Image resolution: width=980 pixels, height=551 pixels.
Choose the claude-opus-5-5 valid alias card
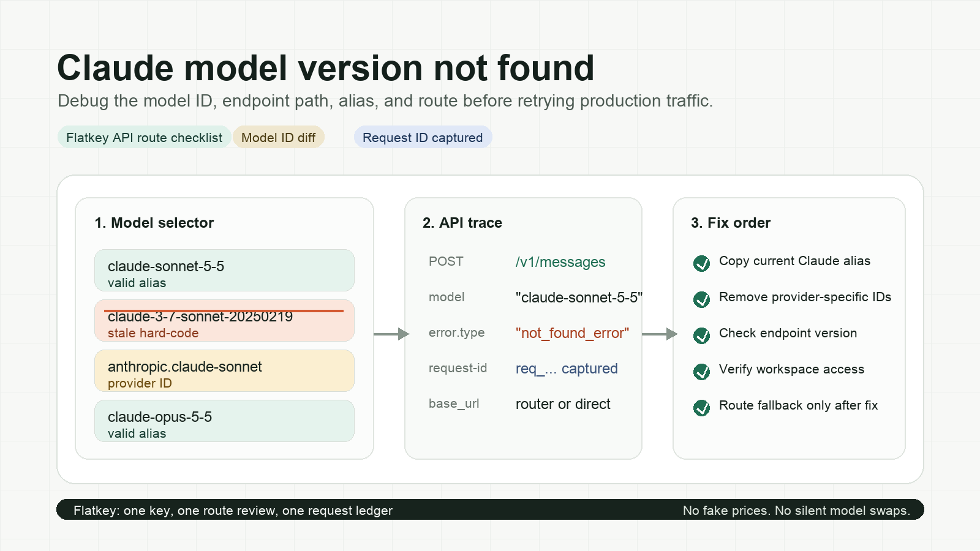224,421
